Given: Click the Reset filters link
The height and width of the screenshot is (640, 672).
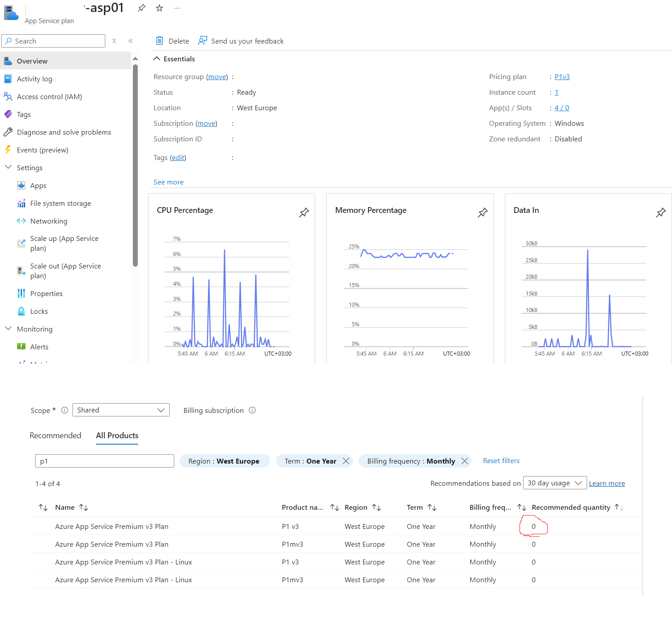Looking at the screenshot, I should click(501, 460).
